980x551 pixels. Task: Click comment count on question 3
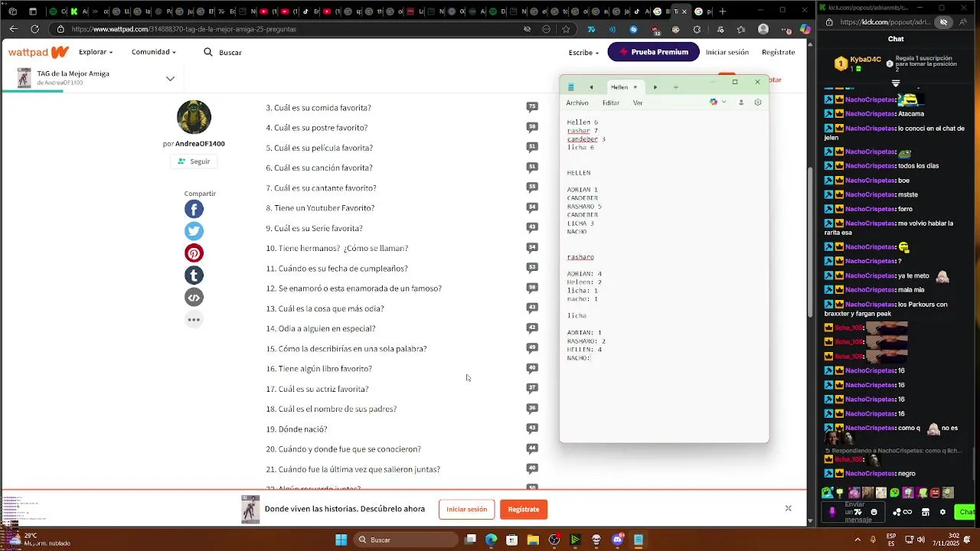coord(532,106)
